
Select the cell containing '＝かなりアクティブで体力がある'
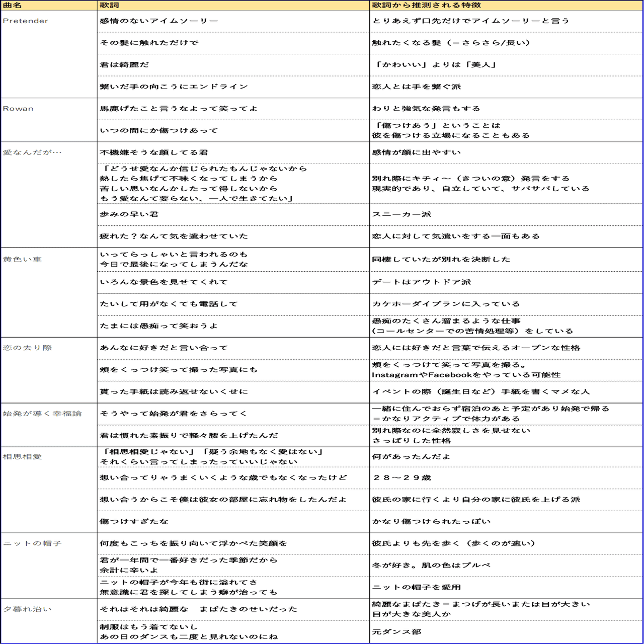[x=506, y=414]
